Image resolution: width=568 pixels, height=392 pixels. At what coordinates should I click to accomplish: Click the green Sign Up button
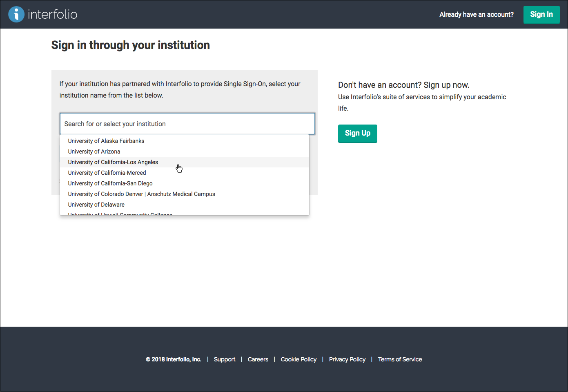tap(358, 134)
